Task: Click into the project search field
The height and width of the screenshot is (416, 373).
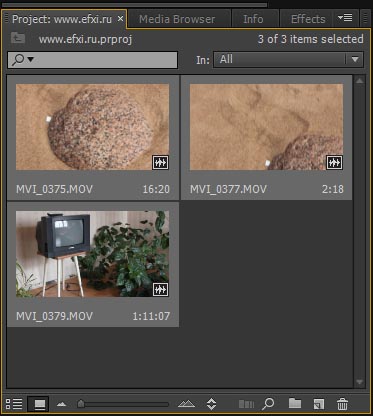Action: [93, 60]
